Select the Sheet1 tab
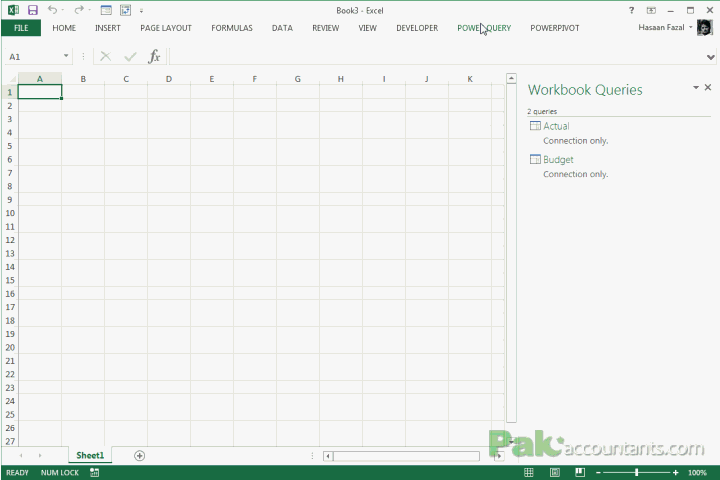720x480 pixels. click(x=90, y=456)
